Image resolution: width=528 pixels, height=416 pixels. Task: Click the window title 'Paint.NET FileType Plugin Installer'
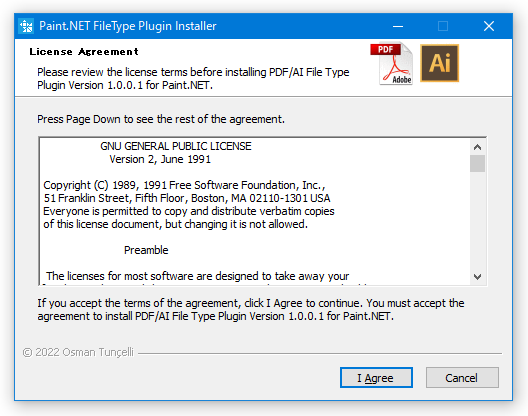click(x=128, y=26)
